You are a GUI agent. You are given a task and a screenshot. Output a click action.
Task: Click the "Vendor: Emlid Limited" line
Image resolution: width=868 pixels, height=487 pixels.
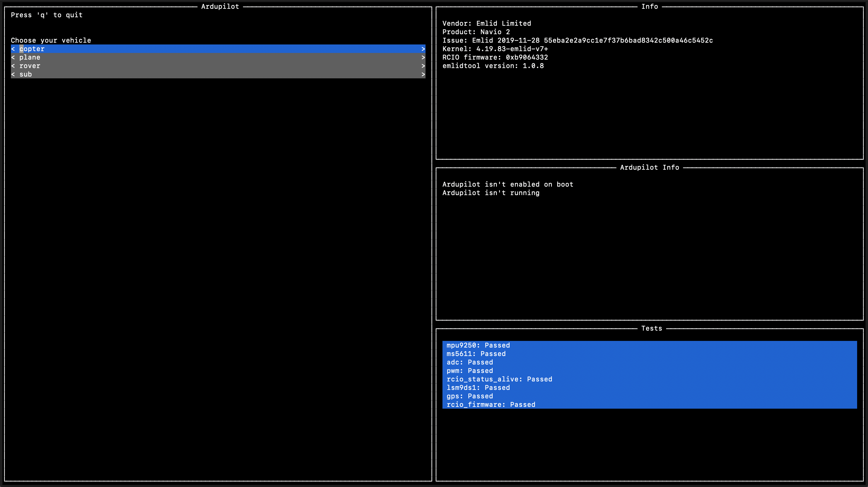(x=487, y=23)
